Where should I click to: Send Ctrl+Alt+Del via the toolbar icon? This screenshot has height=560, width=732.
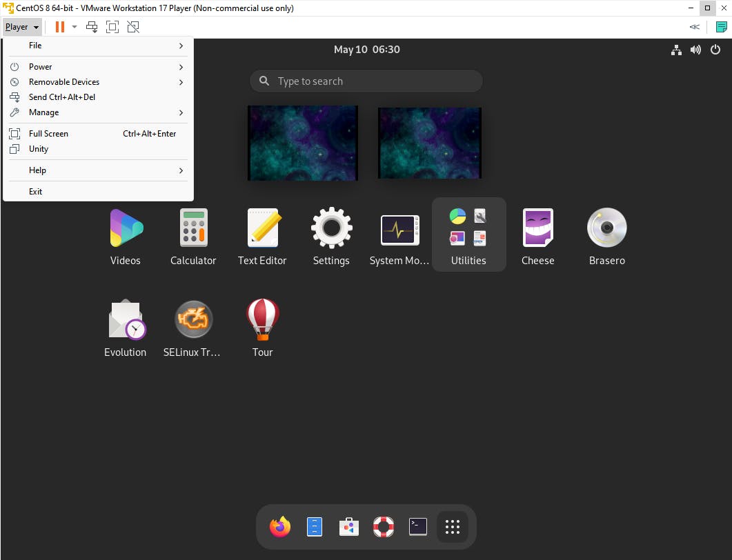click(x=92, y=27)
